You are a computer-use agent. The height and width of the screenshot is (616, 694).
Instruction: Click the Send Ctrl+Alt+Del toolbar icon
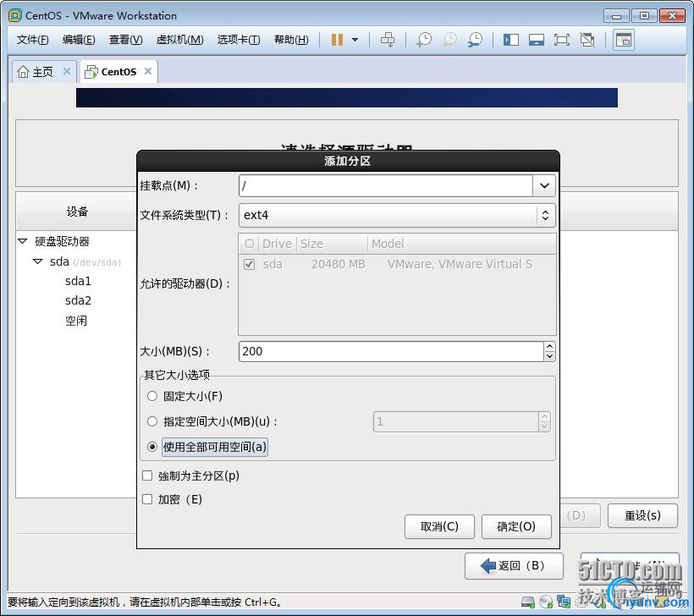coord(388,40)
